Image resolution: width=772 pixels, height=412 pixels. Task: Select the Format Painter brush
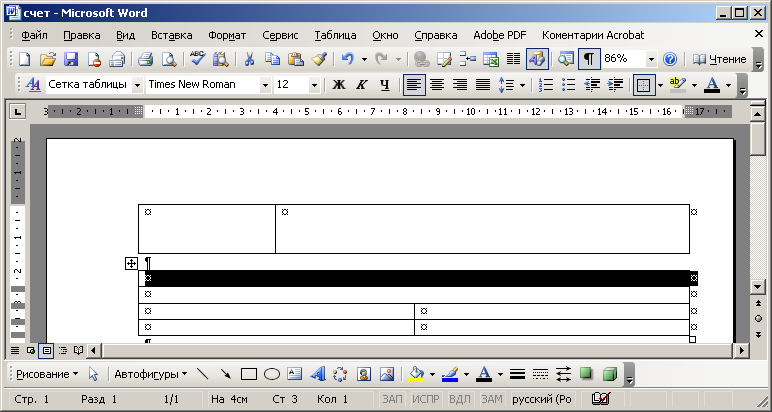[x=319, y=60]
